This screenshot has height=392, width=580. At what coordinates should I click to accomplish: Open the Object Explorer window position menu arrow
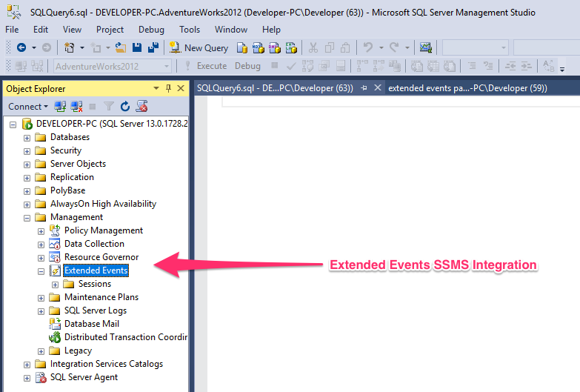[156, 88]
